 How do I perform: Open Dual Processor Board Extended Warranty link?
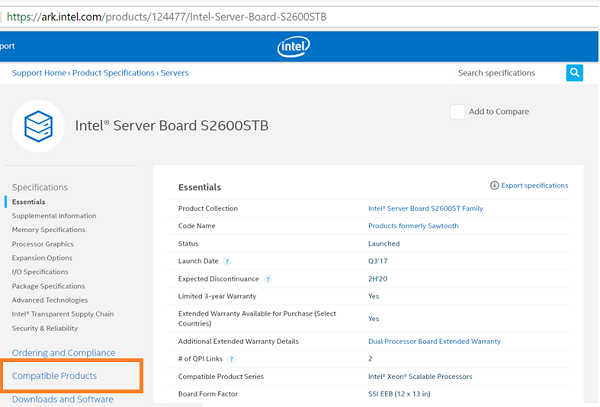(434, 341)
